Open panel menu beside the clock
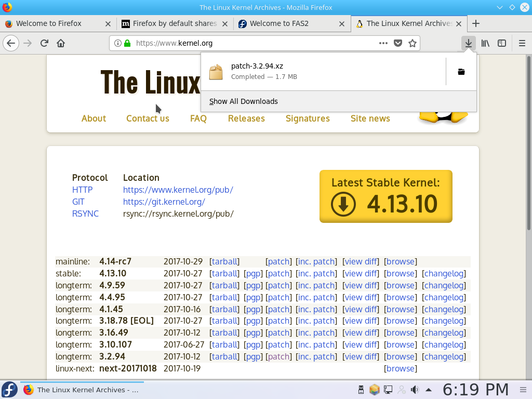 [x=523, y=390]
